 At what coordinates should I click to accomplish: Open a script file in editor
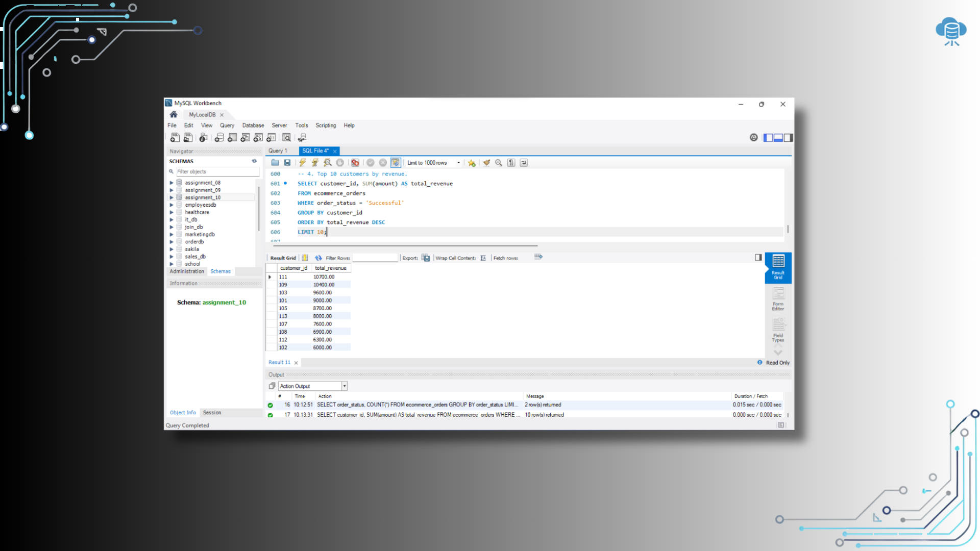[x=275, y=163]
